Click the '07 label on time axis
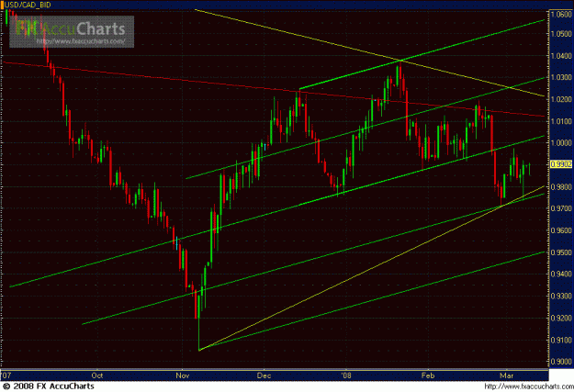The height and width of the screenshot is (392, 574). pos(6,375)
